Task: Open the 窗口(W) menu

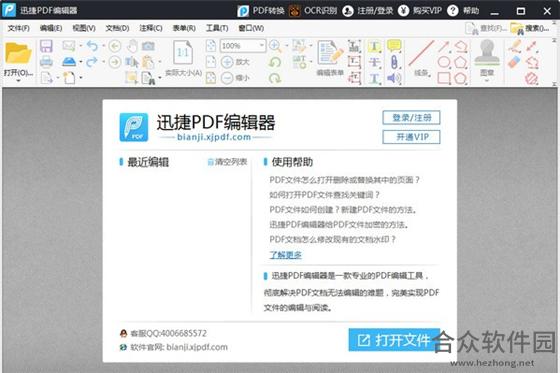Action: tap(251, 28)
